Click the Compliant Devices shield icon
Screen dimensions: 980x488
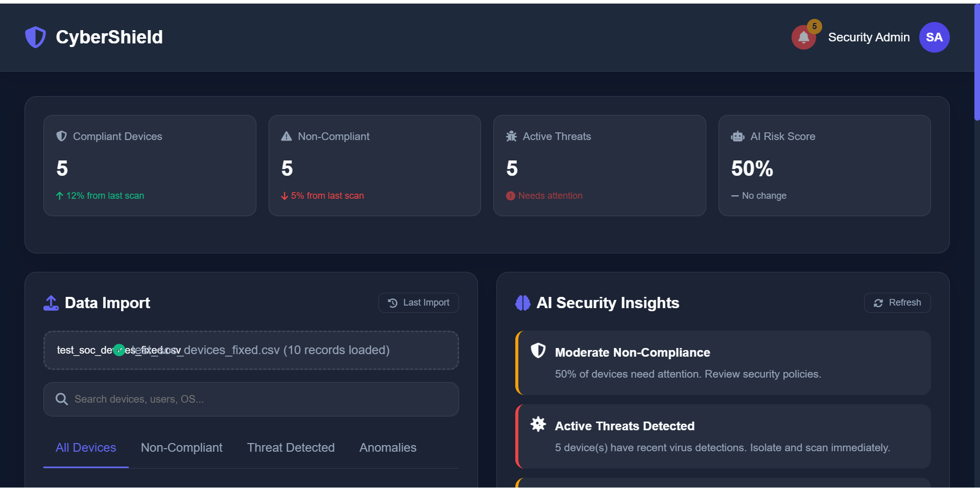(x=61, y=136)
